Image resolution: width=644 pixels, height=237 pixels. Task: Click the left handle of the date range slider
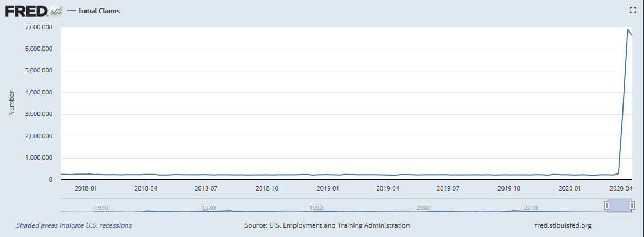(607, 206)
